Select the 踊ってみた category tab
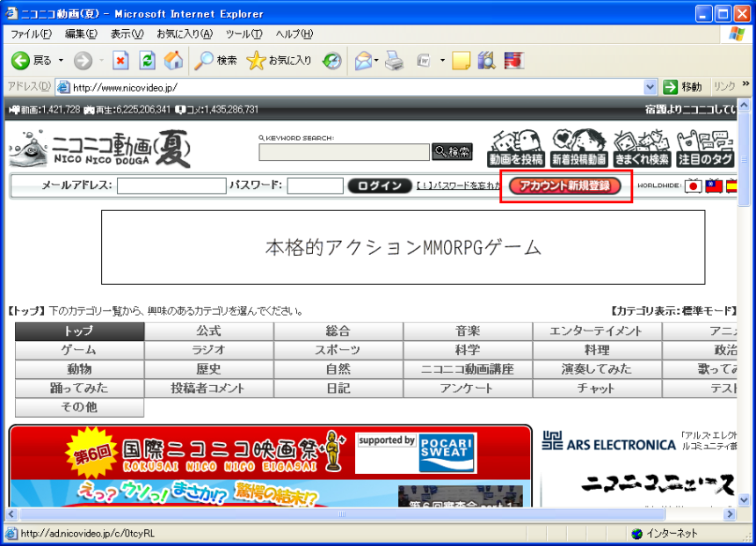Image resolution: width=756 pixels, height=546 pixels. pos(79,389)
